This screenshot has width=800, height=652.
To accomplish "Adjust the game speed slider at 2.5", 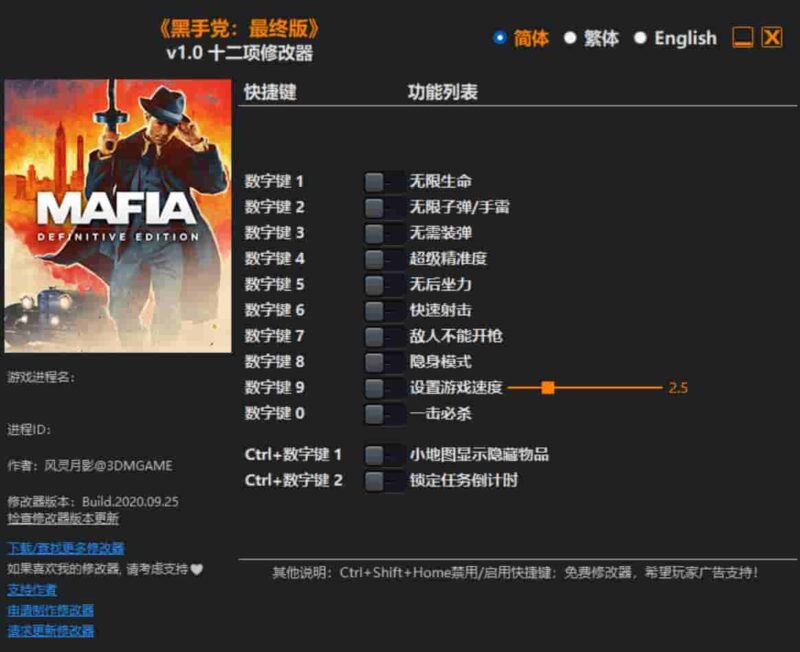I will point(546,388).
